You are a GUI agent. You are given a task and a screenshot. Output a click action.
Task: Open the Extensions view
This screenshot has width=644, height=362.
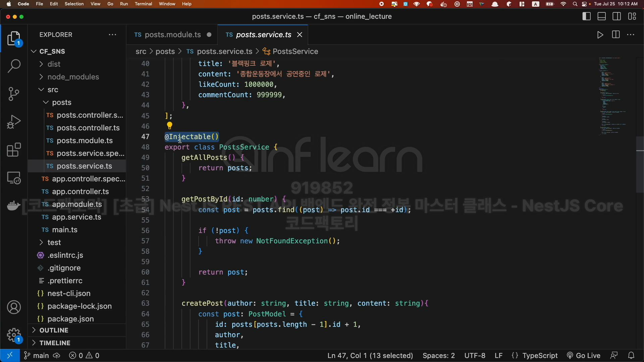click(14, 150)
